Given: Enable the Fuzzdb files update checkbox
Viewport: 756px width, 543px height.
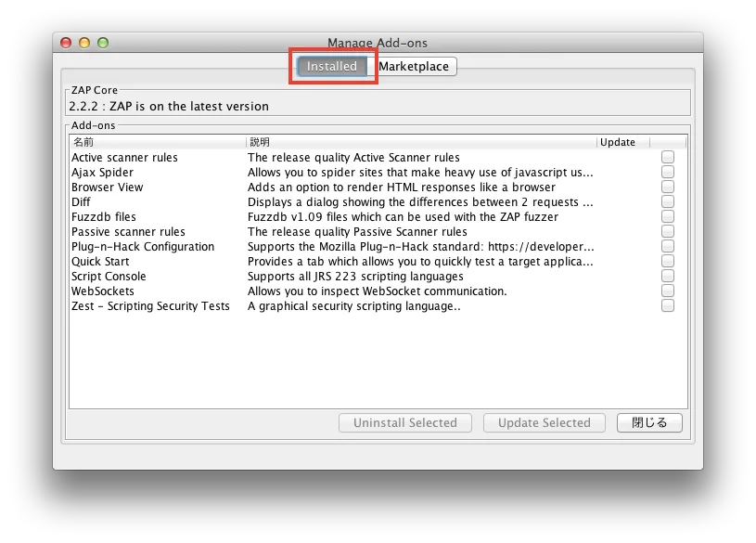Looking at the screenshot, I should [x=667, y=216].
